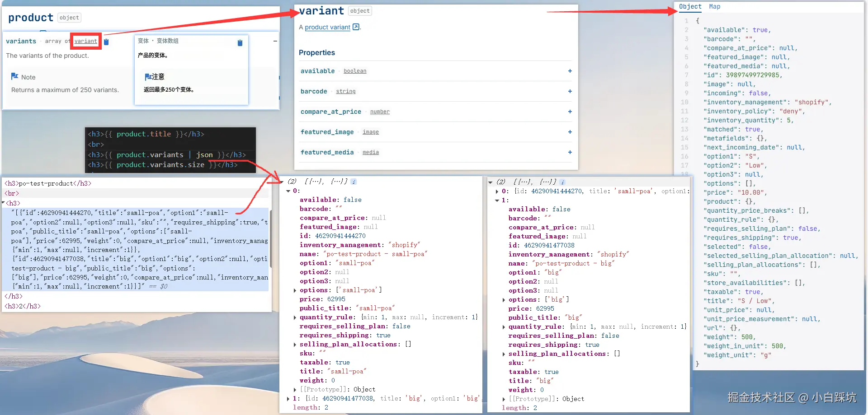Expand featured_image property with plus
The image size is (868, 415).
(x=570, y=132)
